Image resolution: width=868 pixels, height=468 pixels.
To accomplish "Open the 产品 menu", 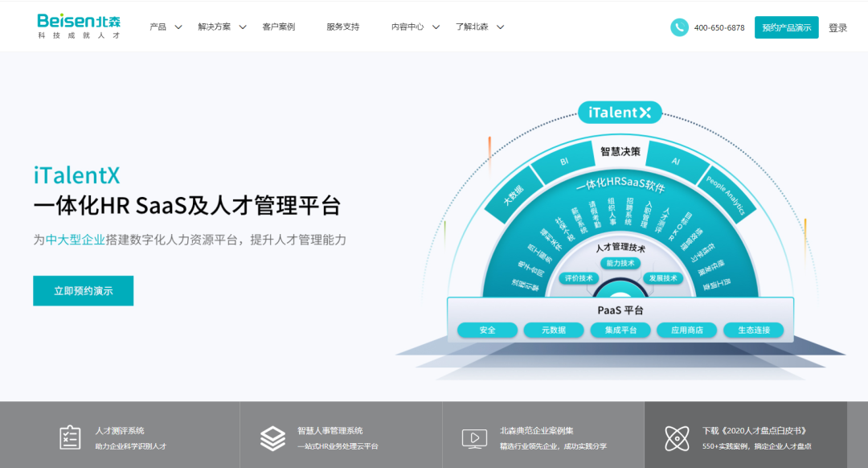I will click(x=158, y=27).
